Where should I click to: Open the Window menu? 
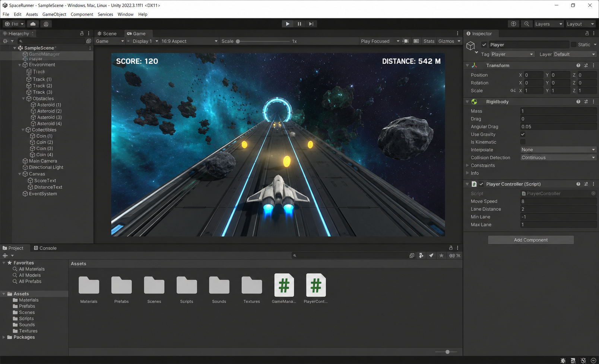pyautogui.click(x=126, y=15)
